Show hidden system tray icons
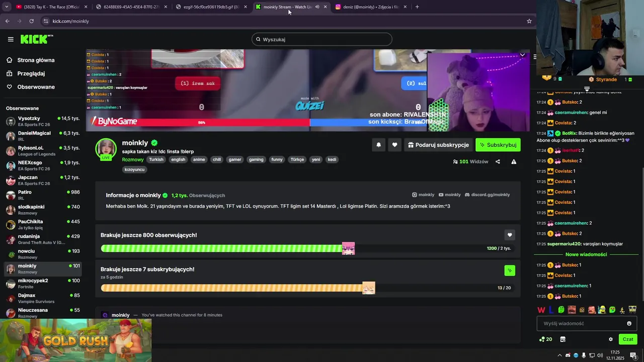644x362 pixels. (559, 355)
